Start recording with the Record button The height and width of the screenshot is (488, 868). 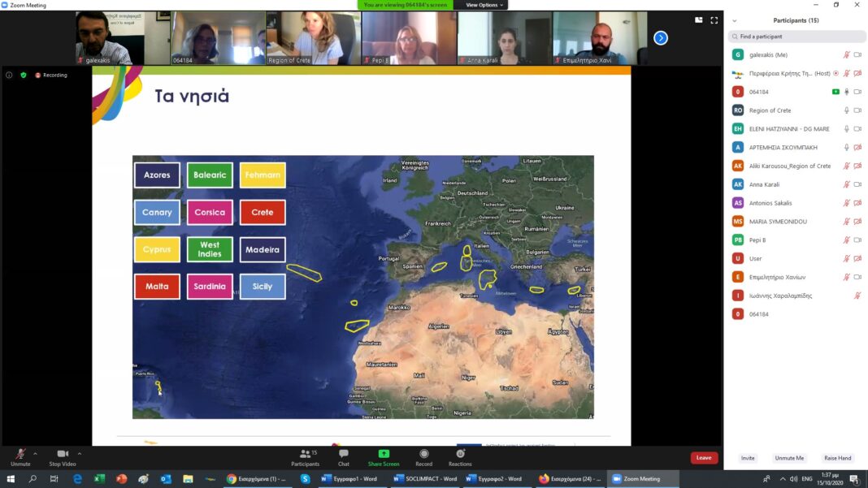(423, 456)
